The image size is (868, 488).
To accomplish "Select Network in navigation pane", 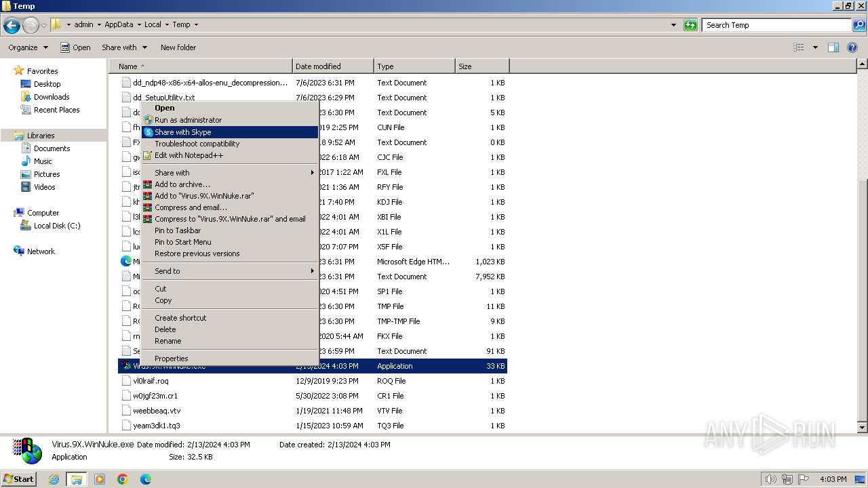I will coord(41,251).
